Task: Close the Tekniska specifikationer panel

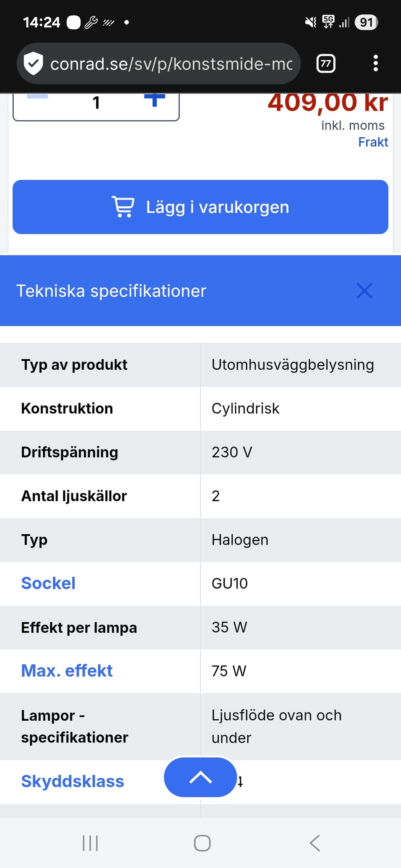Action: pos(364,291)
